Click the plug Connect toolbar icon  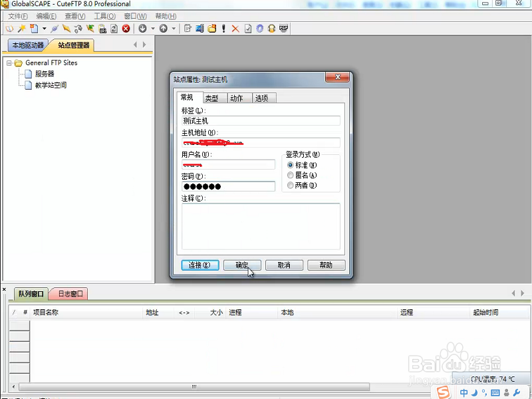[55, 29]
